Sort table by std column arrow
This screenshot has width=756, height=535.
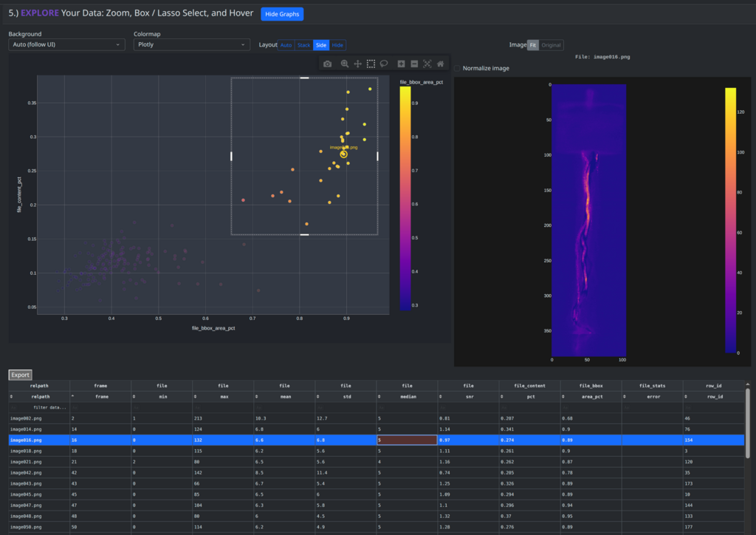coord(317,397)
